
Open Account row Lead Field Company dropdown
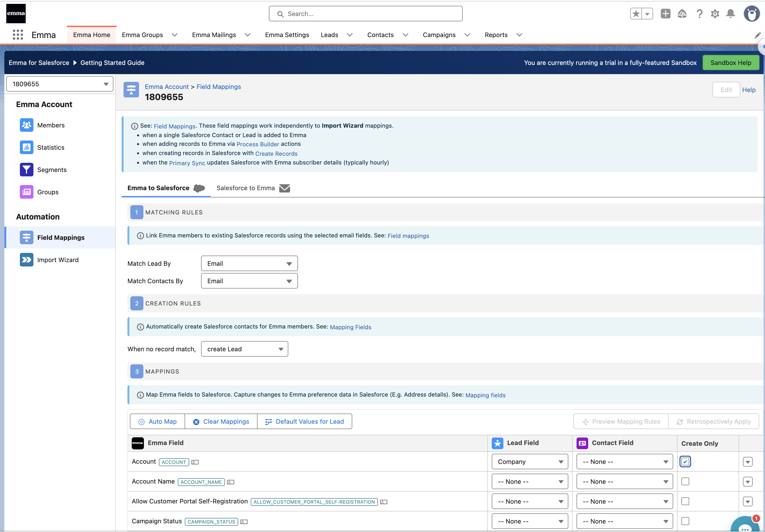pyautogui.click(x=530, y=462)
